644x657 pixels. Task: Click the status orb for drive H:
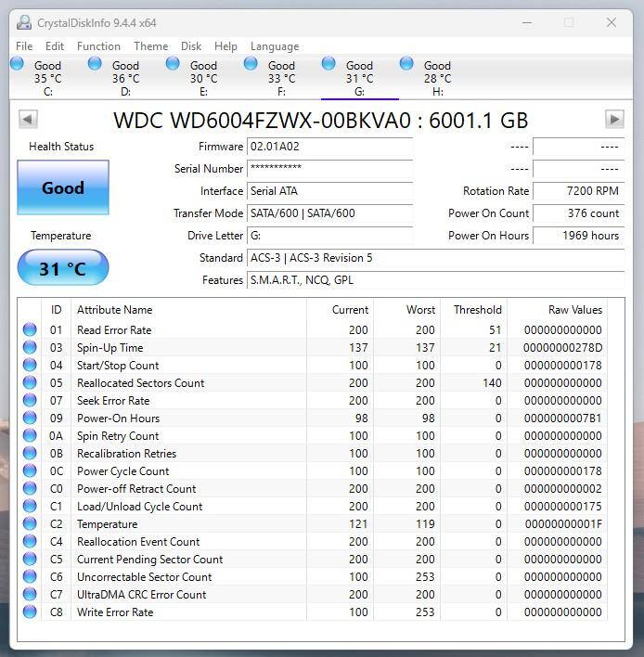(406, 64)
